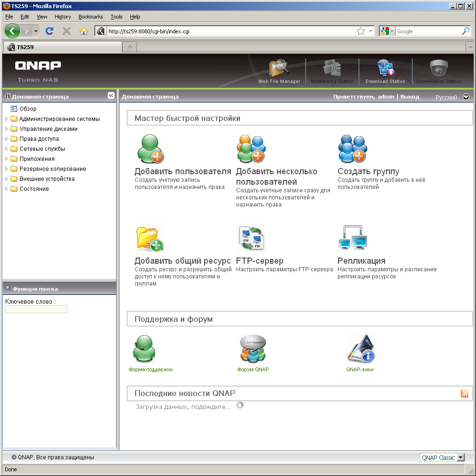476x476 pixels.
Task: Open the Русский language dropdown
Action: click(466, 97)
